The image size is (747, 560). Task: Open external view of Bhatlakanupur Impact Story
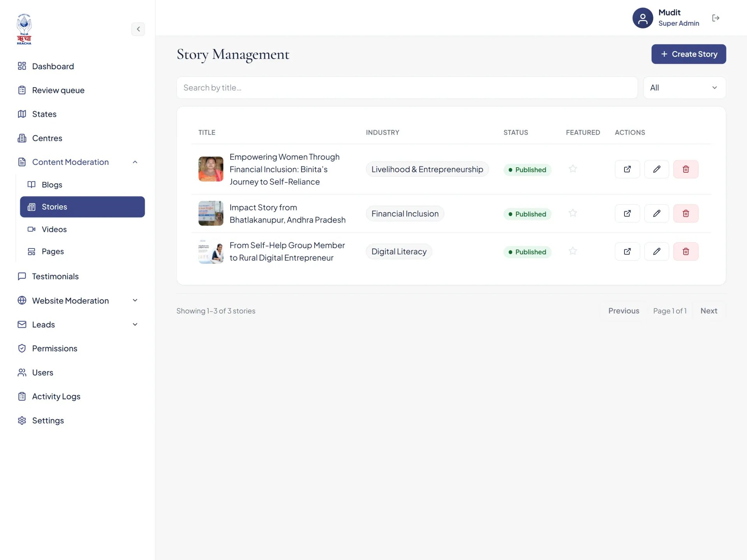627,213
